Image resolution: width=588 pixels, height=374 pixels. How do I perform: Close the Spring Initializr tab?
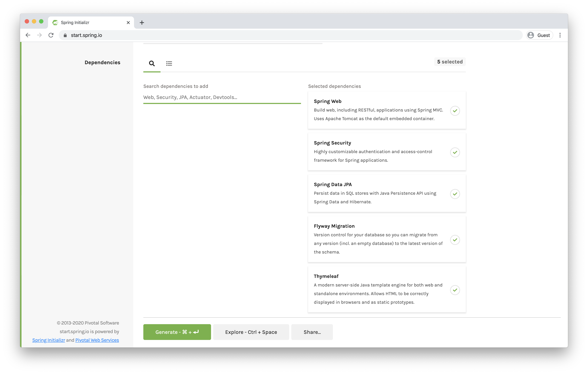[x=128, y=22]
